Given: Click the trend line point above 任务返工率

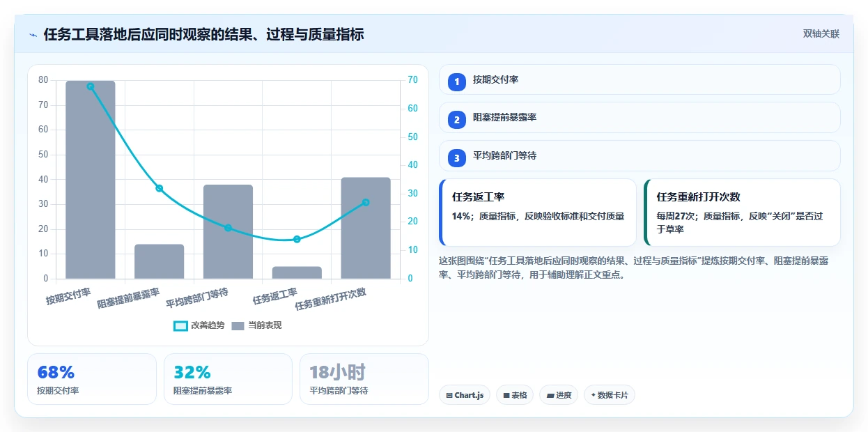Looking at the screenshot, I should point(297,239).
